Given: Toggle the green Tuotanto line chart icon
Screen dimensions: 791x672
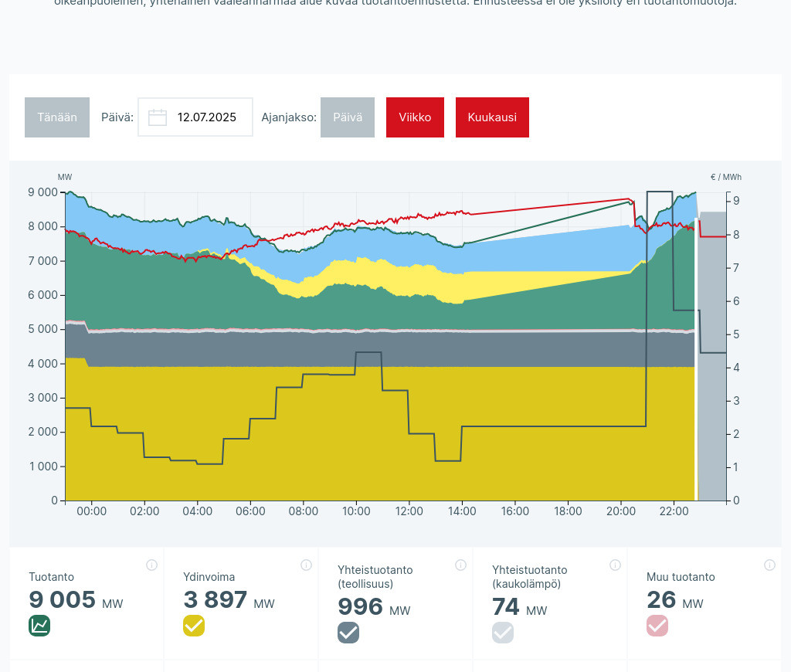Looking at the screenshot, I should click(39, 626).
